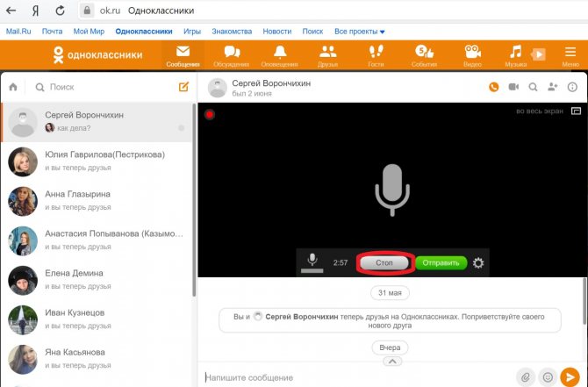
Task: Send recording with Отправить button
Action: [441, 263]
